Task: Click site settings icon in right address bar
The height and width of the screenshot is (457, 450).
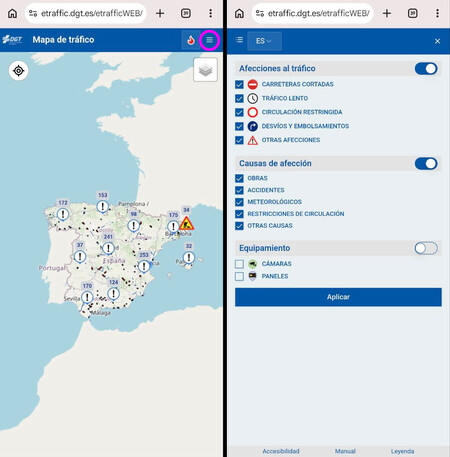Action: click(260, 13)
